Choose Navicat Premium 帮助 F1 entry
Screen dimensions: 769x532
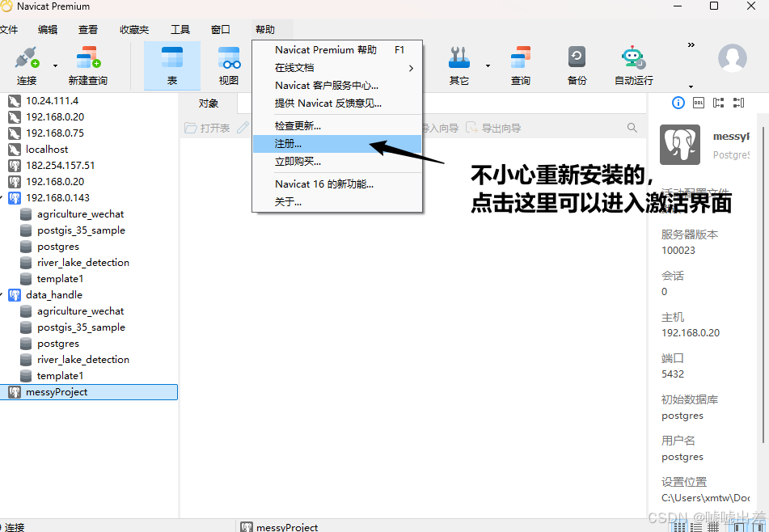tap(337, 50)
